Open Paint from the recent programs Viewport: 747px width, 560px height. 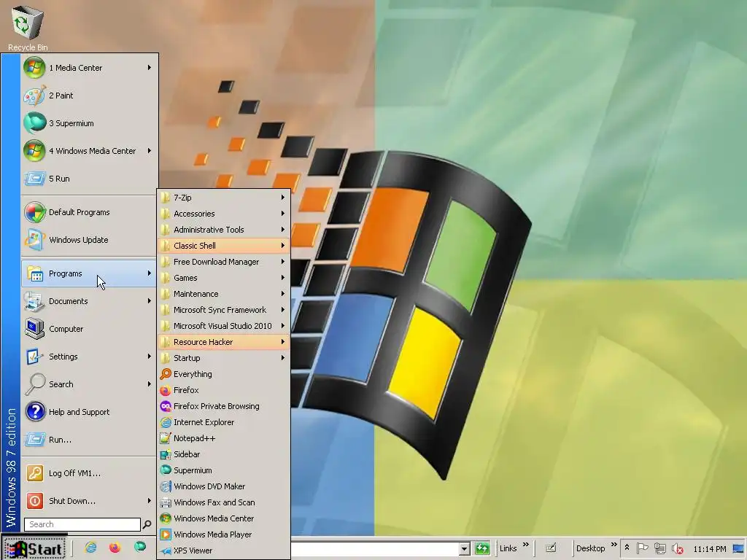pyautogui.click(x=89, y=96)
